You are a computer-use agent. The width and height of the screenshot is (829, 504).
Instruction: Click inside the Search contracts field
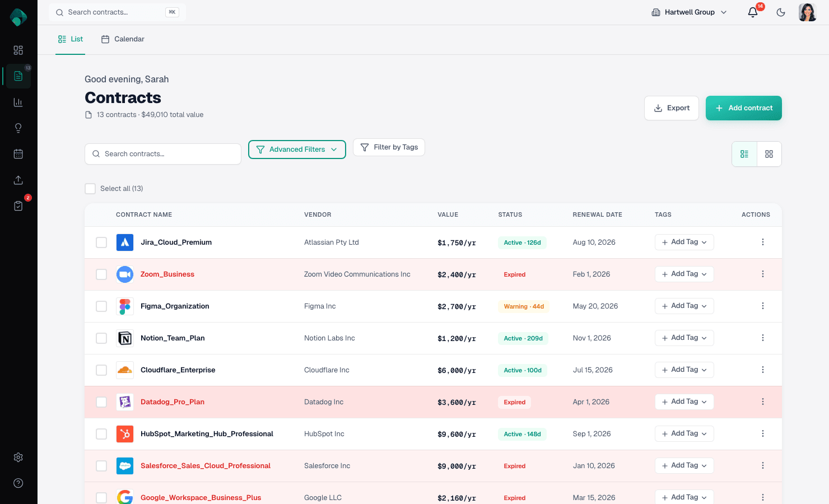[162, 153]
